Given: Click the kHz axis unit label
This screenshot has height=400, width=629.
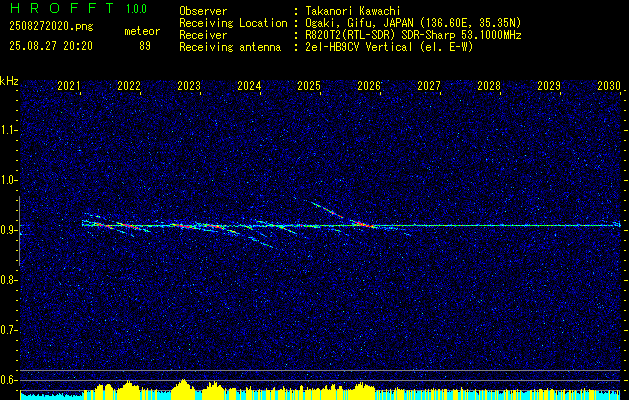Looking at the screenshot, I should (9, 81).
